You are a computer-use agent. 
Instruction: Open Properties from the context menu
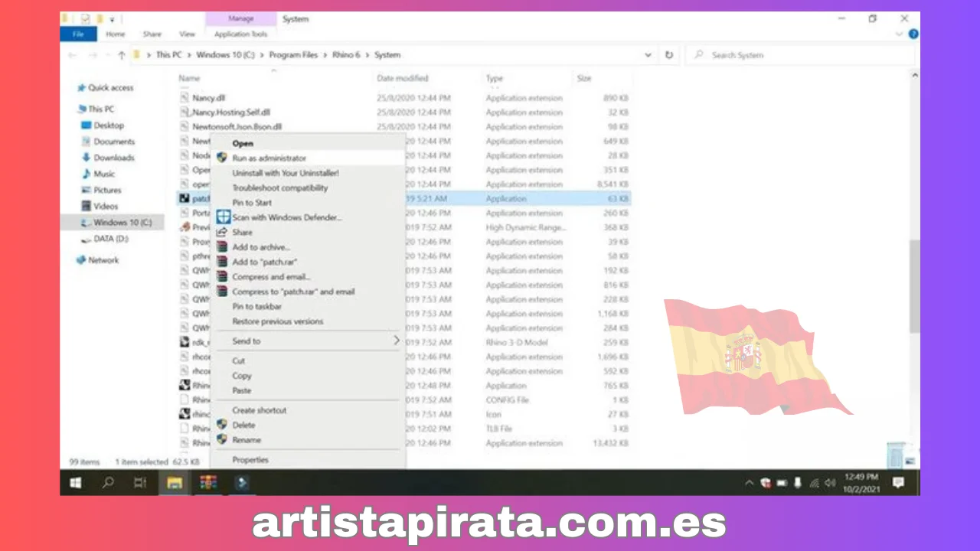pos(250,460)
